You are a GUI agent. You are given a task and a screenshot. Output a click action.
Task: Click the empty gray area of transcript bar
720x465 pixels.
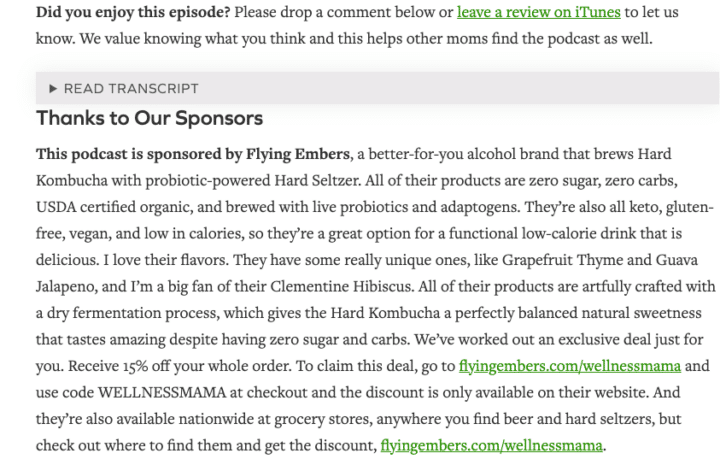pyautogui.click(x=450, y=88)
